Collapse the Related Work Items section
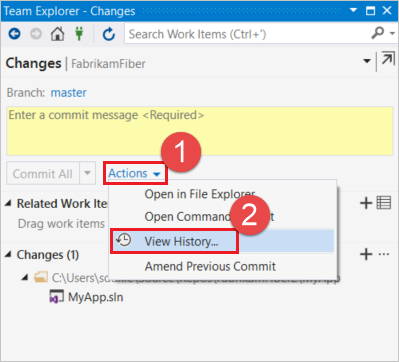Screen dimensions: 399x362 pyautogui.click(x=8, y=203)
